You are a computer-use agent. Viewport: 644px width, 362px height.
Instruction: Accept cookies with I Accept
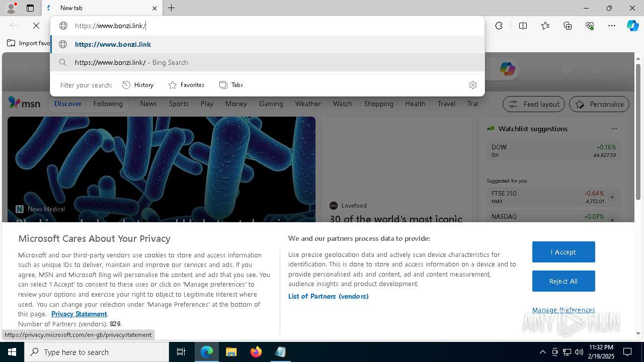(563, 252)
